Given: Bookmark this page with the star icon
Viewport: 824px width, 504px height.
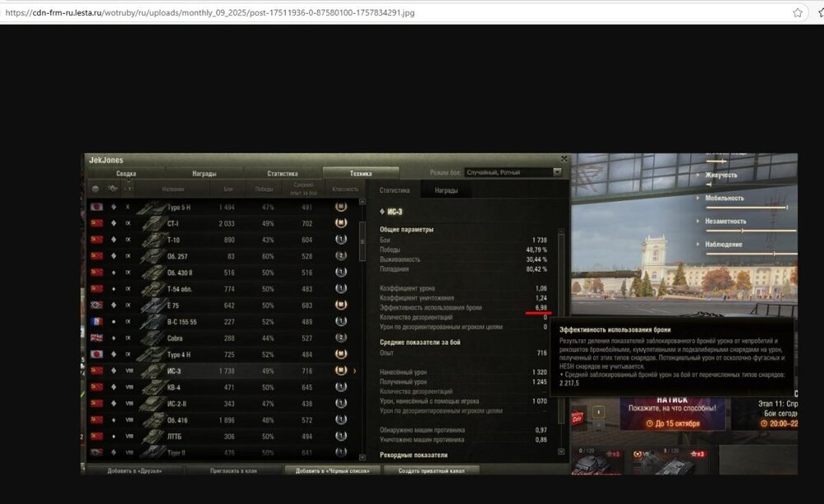Looking at the screenshot, I should tap(797, 12).
